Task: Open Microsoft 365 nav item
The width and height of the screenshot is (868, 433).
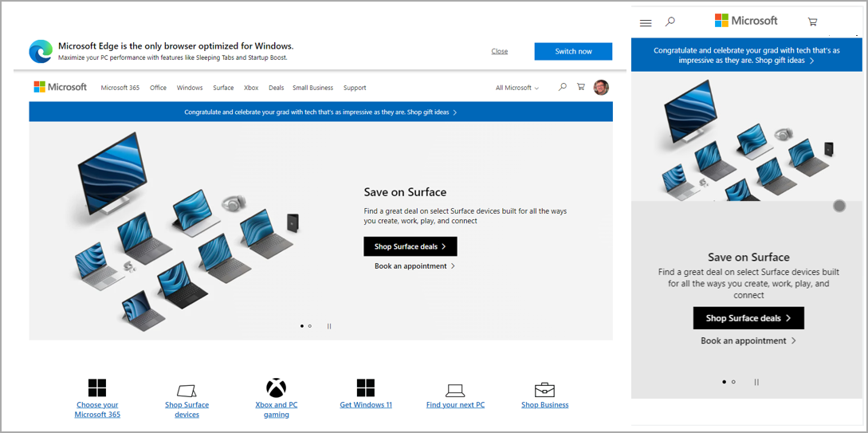Action: (120, 88)
